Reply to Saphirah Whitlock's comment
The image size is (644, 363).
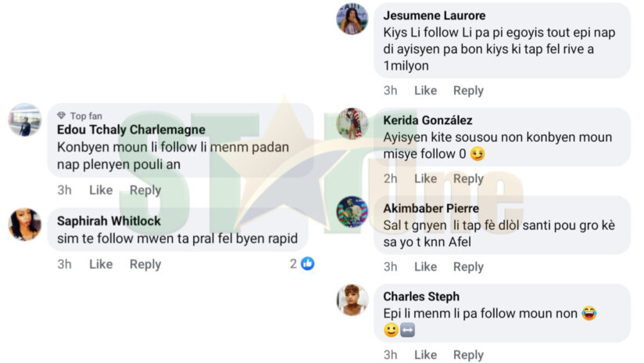point(145,264)
